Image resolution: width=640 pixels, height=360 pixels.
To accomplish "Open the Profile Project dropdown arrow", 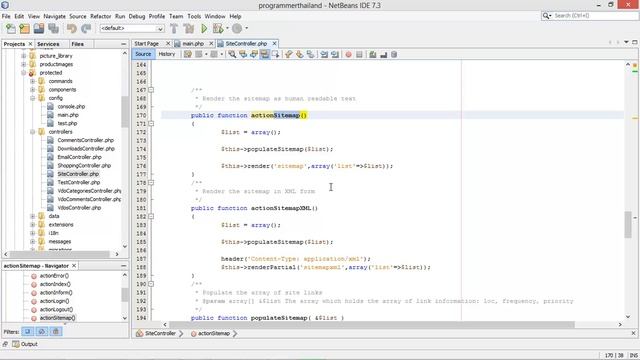I will point(246,29).
